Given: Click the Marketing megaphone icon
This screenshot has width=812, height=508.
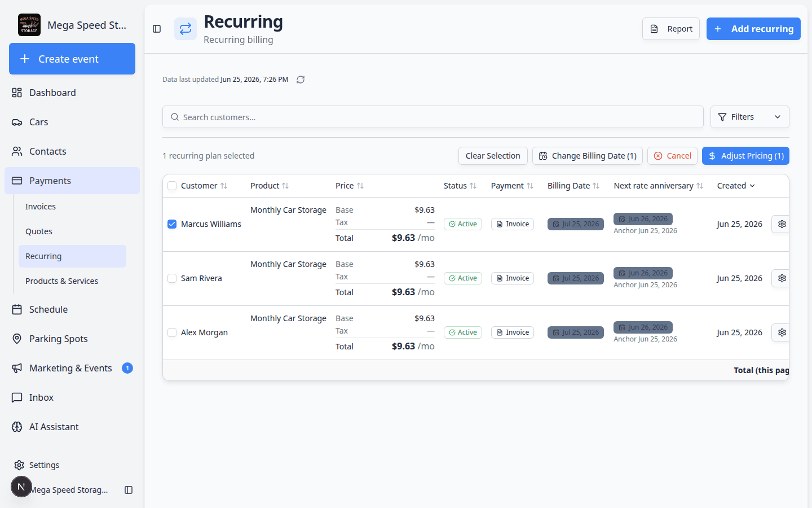Looking at the screenshot, I should (17, 368).
